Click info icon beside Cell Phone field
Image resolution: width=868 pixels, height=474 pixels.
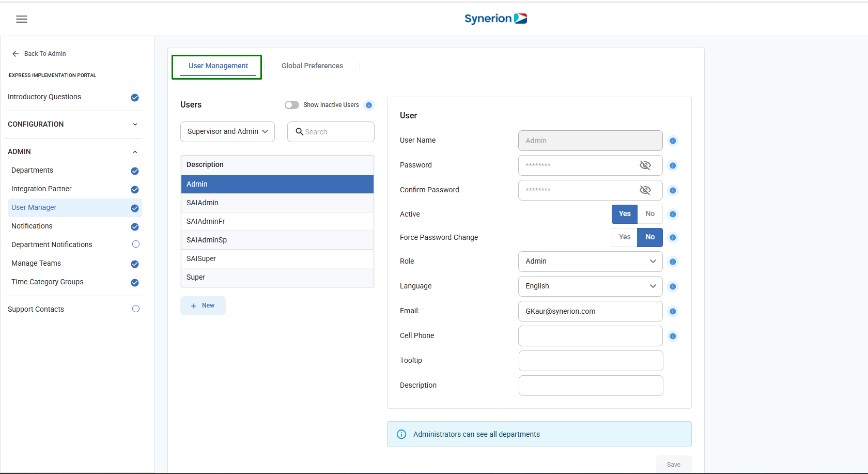673,336
